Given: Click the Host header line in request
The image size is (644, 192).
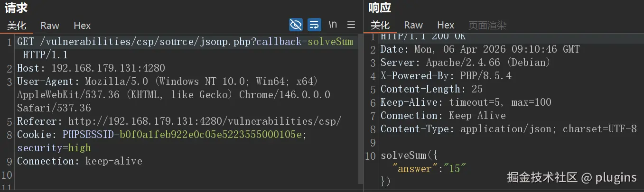Looking at the screenshot, I should click(91, 68).
